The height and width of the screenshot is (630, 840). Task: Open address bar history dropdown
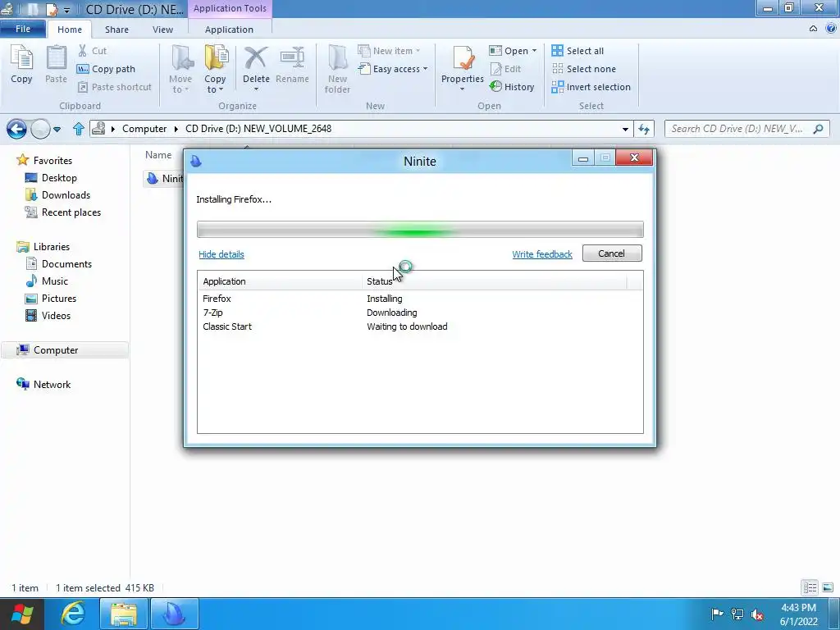tap(625, 129)
